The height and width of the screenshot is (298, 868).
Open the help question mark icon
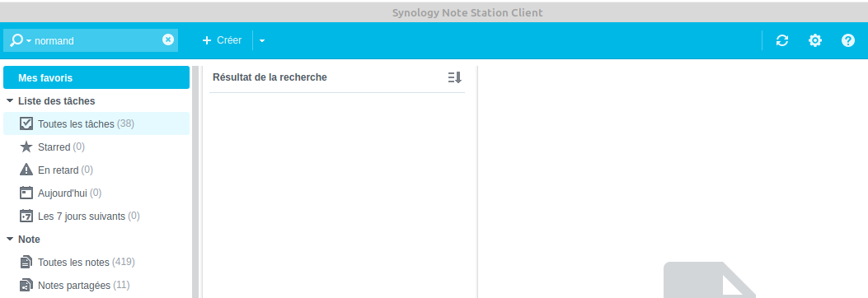848,40
